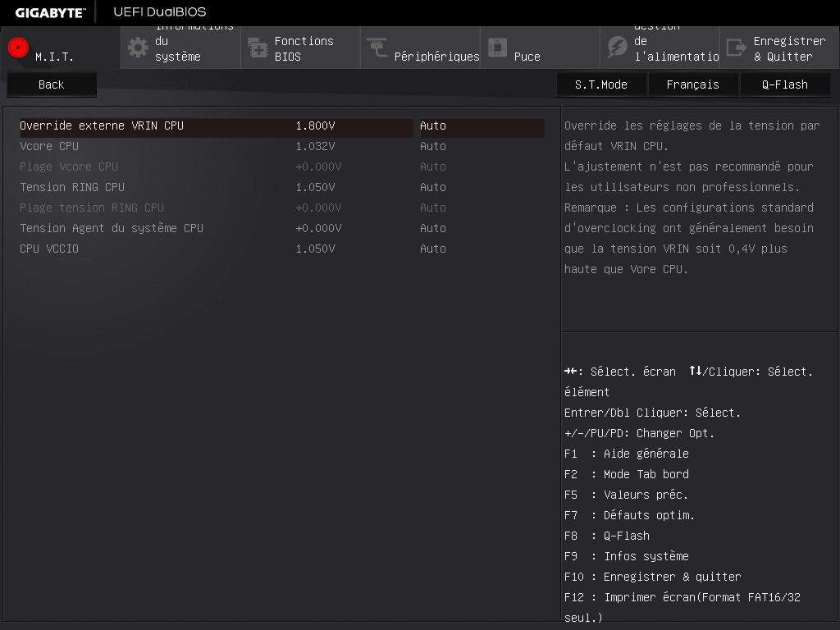Click the Enregistrer & Quitter exit icon
840x630 pixels.
[x=737, y=48]
